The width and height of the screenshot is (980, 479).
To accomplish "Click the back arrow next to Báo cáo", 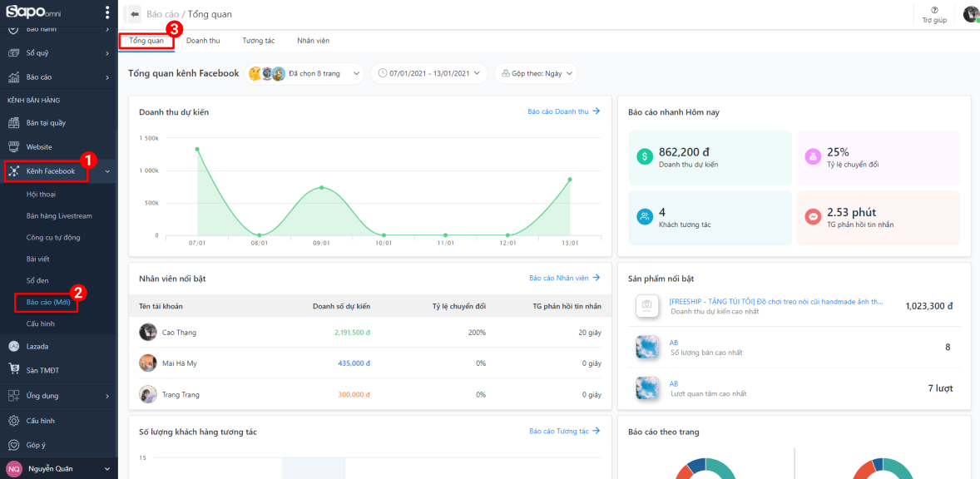I will 135,14.
